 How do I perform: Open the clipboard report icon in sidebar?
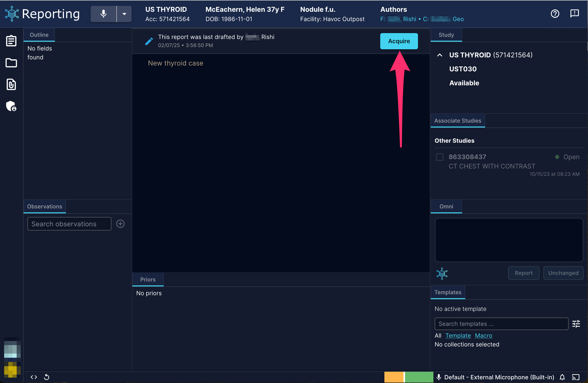tap(11, 41)
